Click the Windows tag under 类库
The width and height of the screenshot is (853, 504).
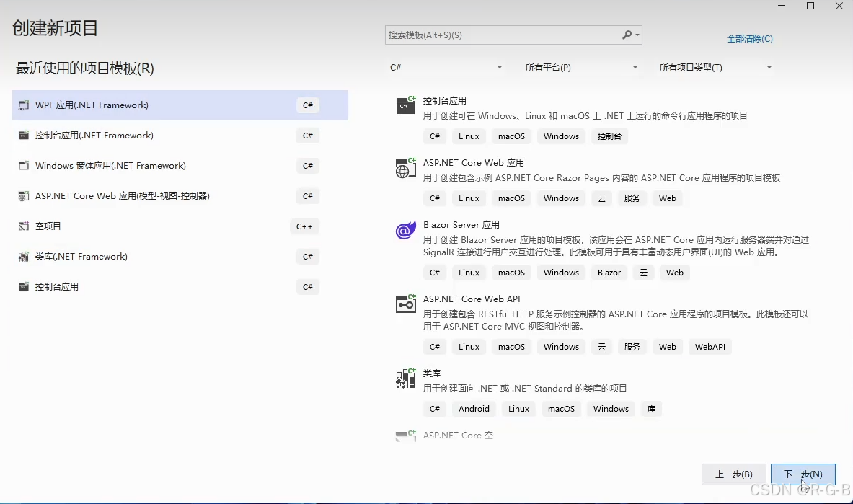[611, 409]
